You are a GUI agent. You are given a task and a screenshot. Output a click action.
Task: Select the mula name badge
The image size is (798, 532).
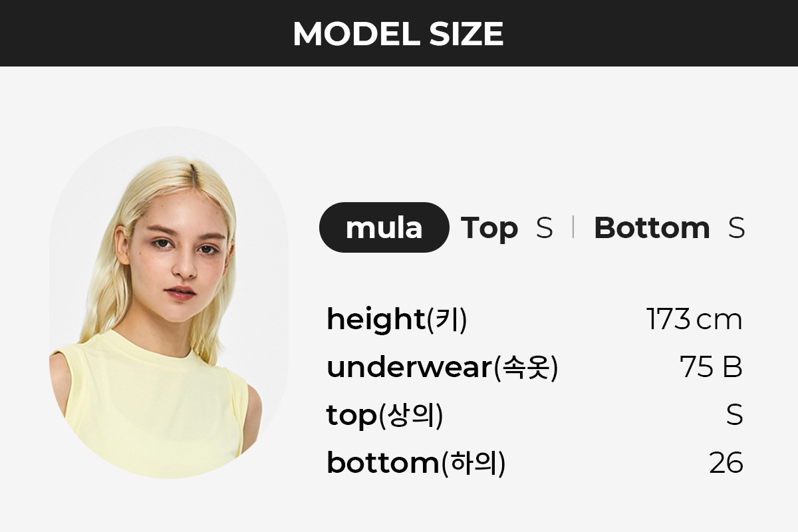pos(384,227)
